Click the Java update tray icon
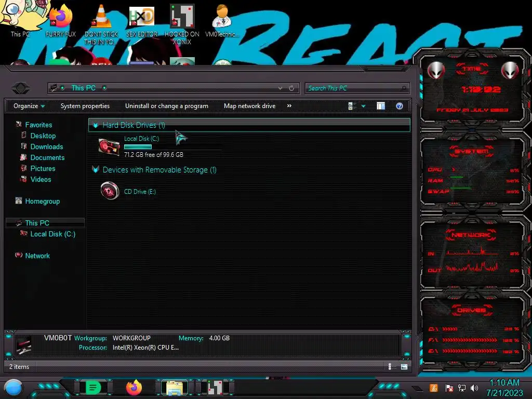This screenshot has width=532, height=399. 434,388
